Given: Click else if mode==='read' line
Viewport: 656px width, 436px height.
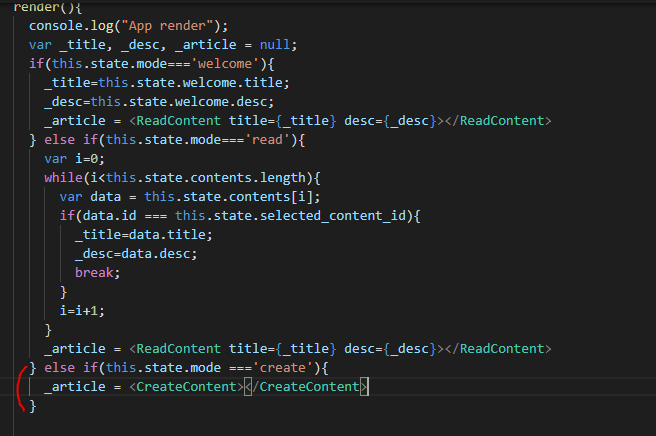Looking at the screenshot, I should [167, 140].
